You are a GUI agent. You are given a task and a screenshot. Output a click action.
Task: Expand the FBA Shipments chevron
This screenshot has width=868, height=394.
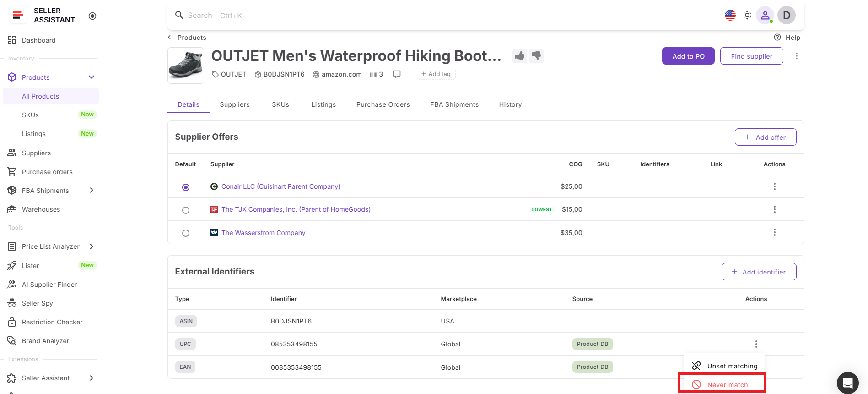[x=92, y=190]
